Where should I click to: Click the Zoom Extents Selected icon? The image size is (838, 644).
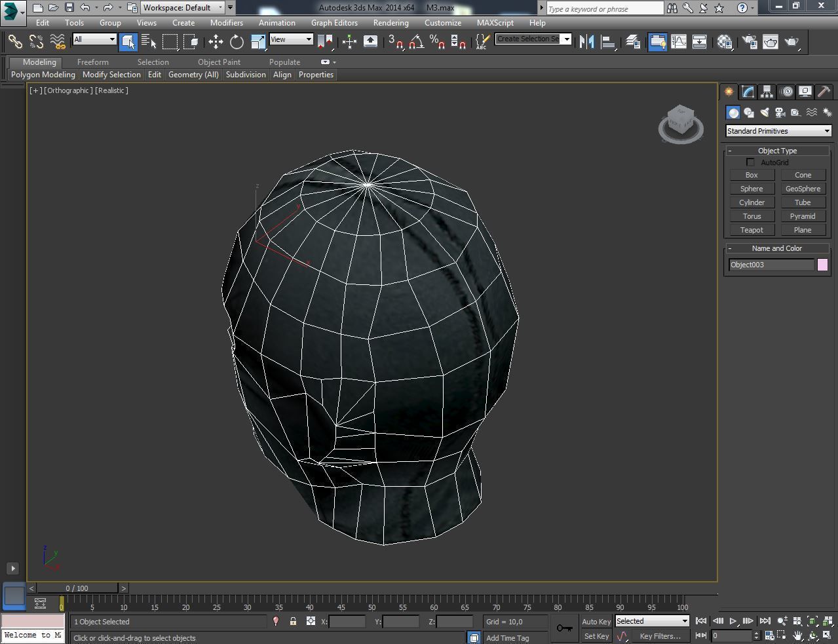(812, 621)
